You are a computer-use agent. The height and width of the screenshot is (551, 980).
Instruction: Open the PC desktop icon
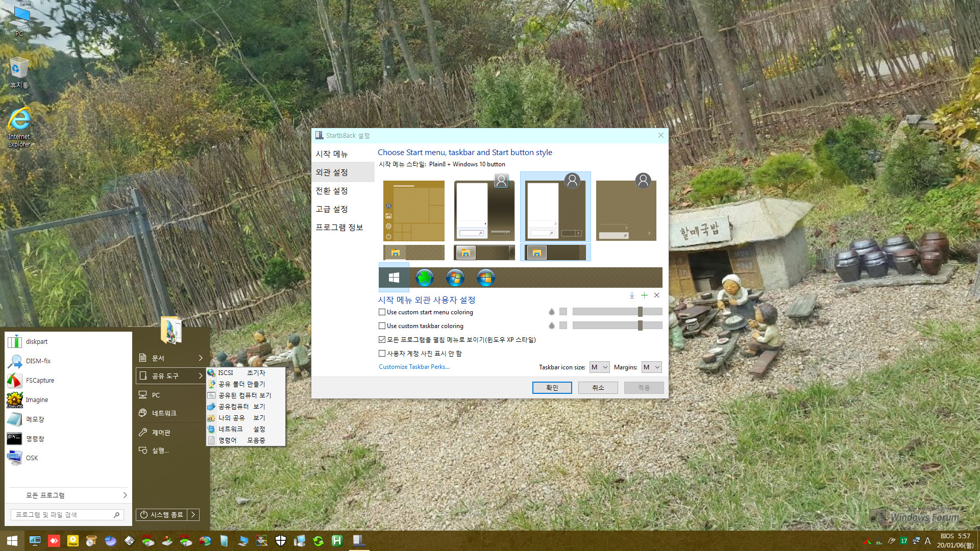coord(19,21)
